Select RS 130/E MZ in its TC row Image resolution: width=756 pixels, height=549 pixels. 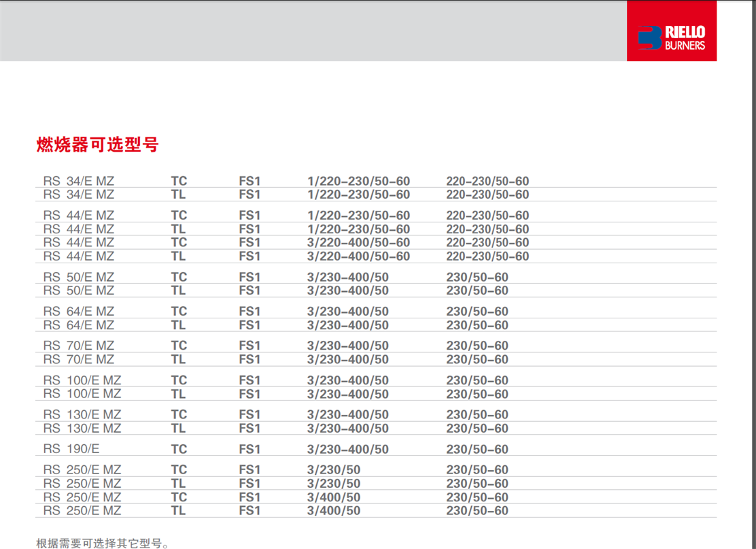coord(82,414)
